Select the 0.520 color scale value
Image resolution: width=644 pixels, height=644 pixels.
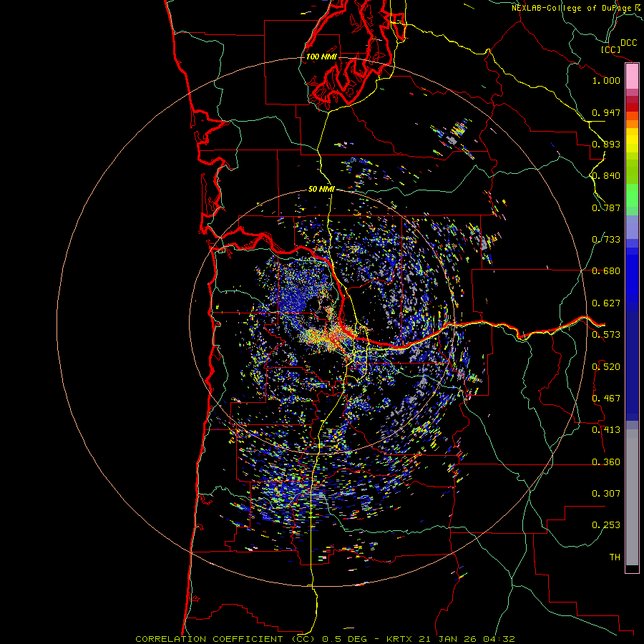point(606,367)
